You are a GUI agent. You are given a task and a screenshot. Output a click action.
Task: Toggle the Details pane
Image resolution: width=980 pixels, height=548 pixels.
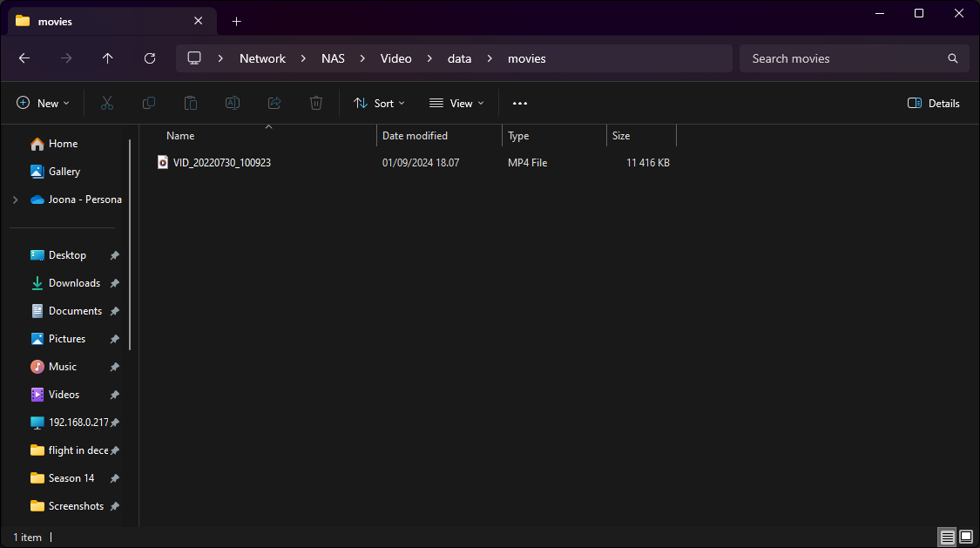(x=933, y=103)
